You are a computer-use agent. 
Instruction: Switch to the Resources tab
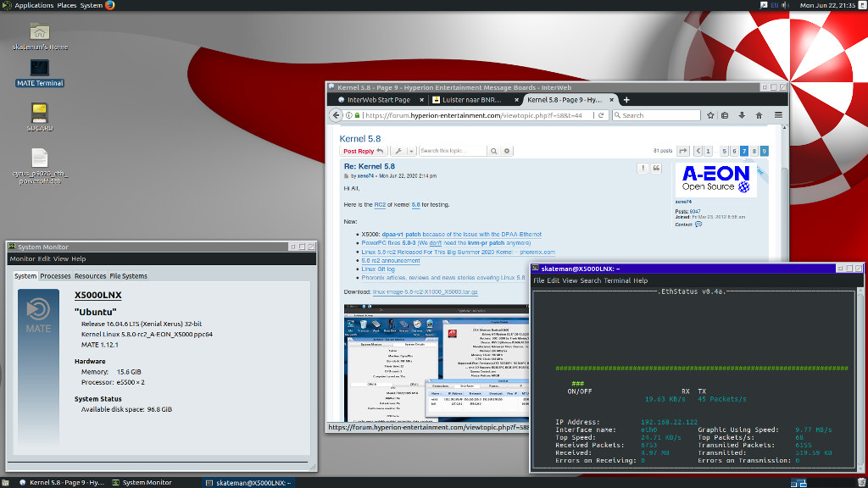[x=90, y=275]
